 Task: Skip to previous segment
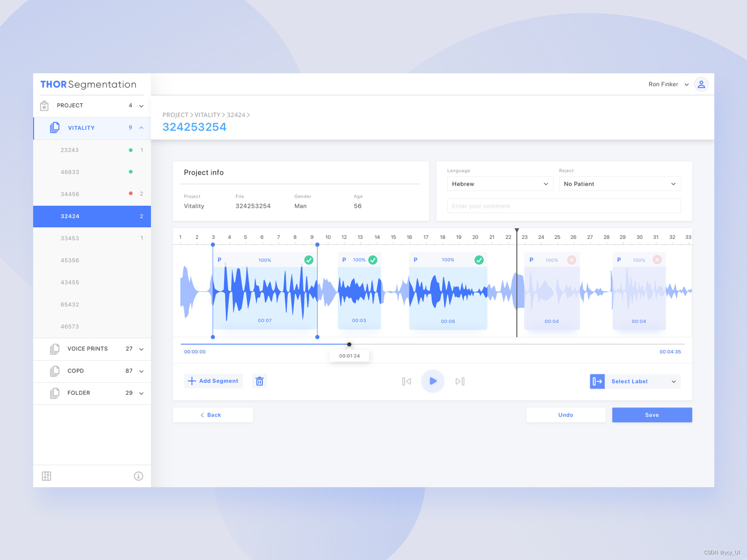[407, 381]
